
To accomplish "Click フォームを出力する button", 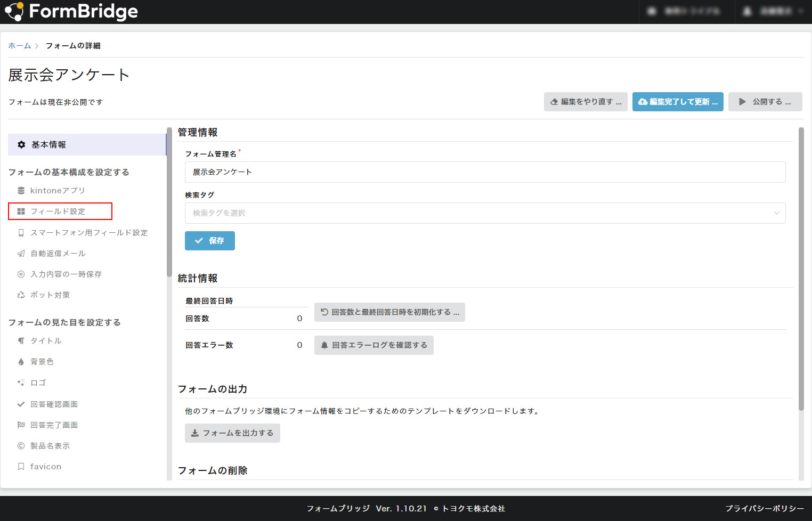I will click(232, 433).
